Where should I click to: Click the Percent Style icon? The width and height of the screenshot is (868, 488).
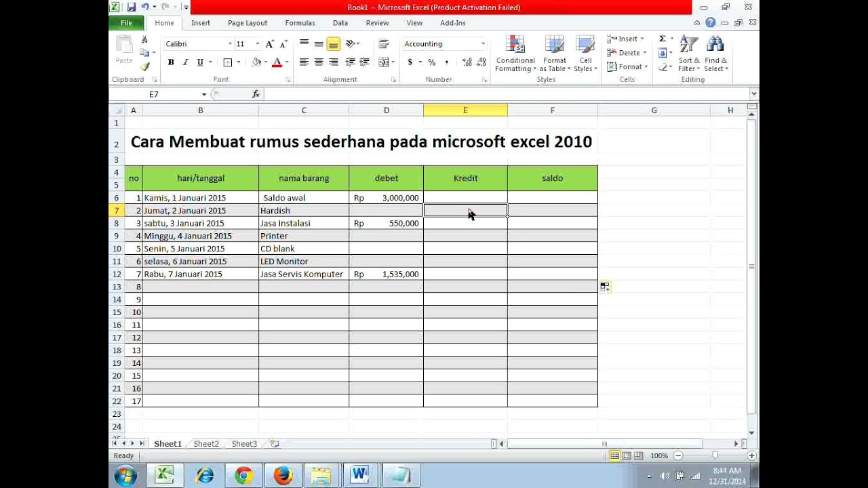[x=432, y=62]
